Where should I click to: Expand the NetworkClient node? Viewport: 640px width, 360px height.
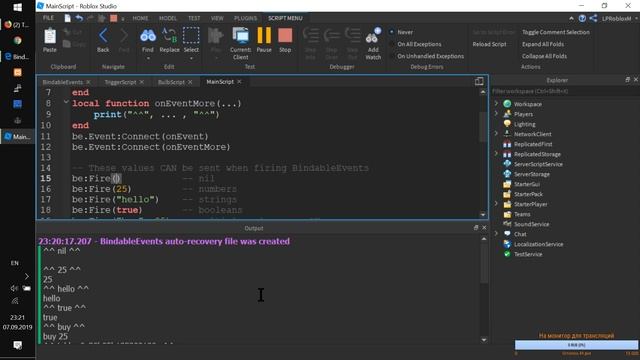tap(496, 133)
